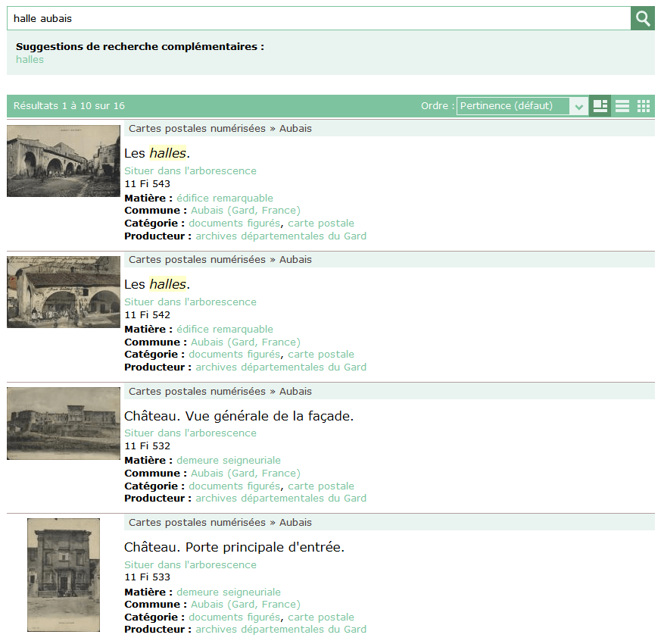661x644 pixels.
Task: Click the first halles postcard thumbnail
Action: coord(63,161)
